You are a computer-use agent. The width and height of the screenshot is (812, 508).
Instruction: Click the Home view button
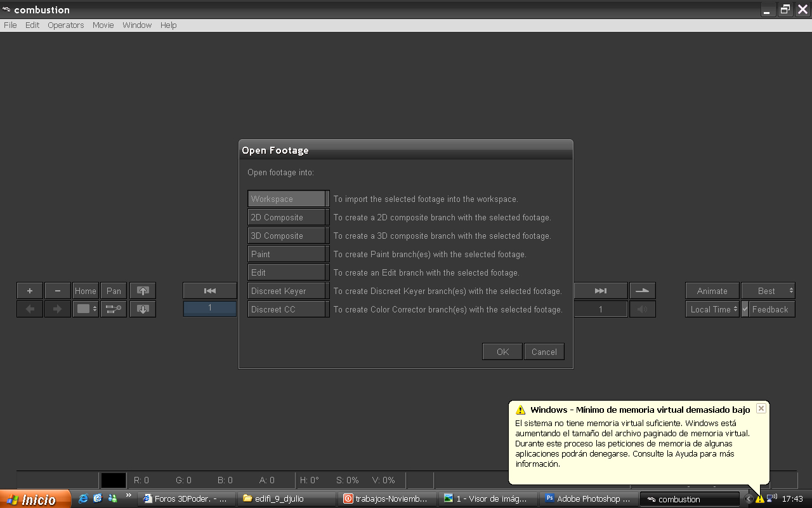coord(86,291)
